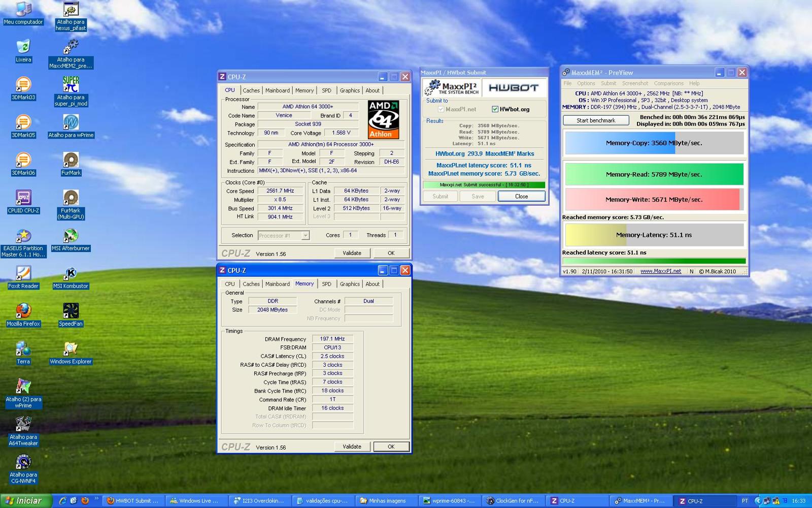Open MSI Afterburner desktop icon

pyautogui.click(x=71, y=240)
